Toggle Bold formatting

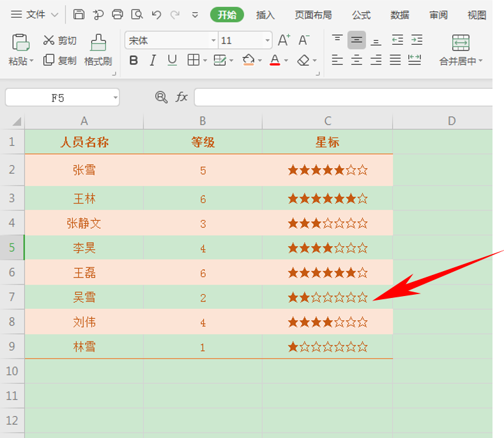(x=134, y=60)
